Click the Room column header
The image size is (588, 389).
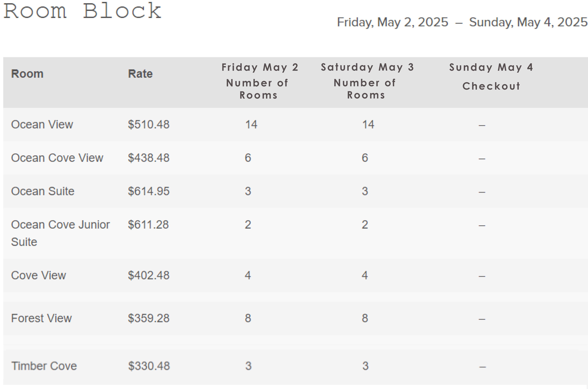tap(27, 74)
